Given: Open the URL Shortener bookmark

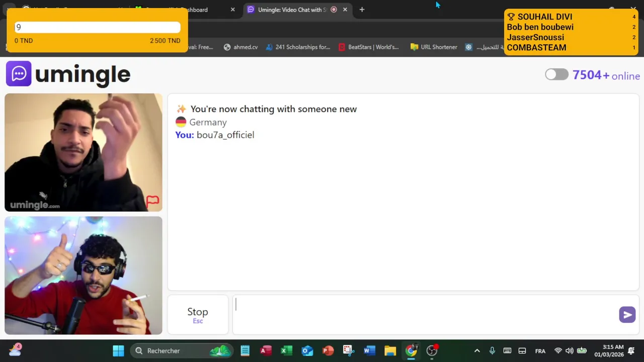Looking at the screenshot, I should 434,47.
